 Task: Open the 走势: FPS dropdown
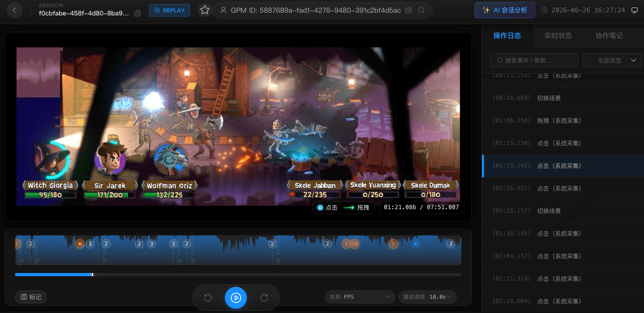pyautogui.click(x=360, y=297)
